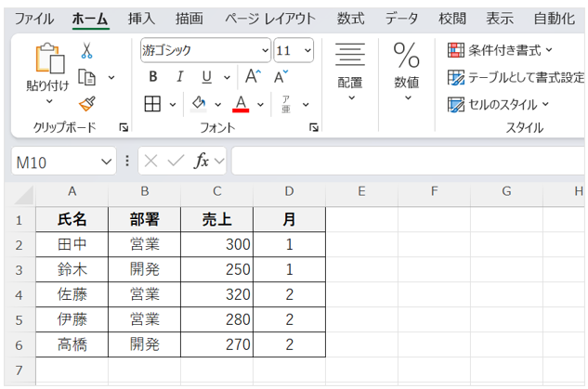Screen dimensions: 588x389
Task: Toggle Bold formatting
Action: [x=153, y=76]
